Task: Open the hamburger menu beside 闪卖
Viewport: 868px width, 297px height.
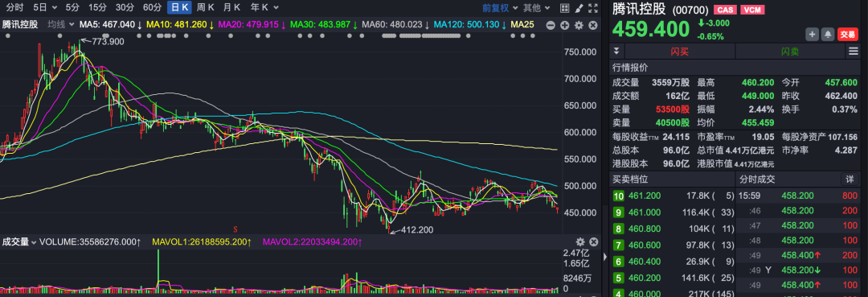Action: point(853,52)
